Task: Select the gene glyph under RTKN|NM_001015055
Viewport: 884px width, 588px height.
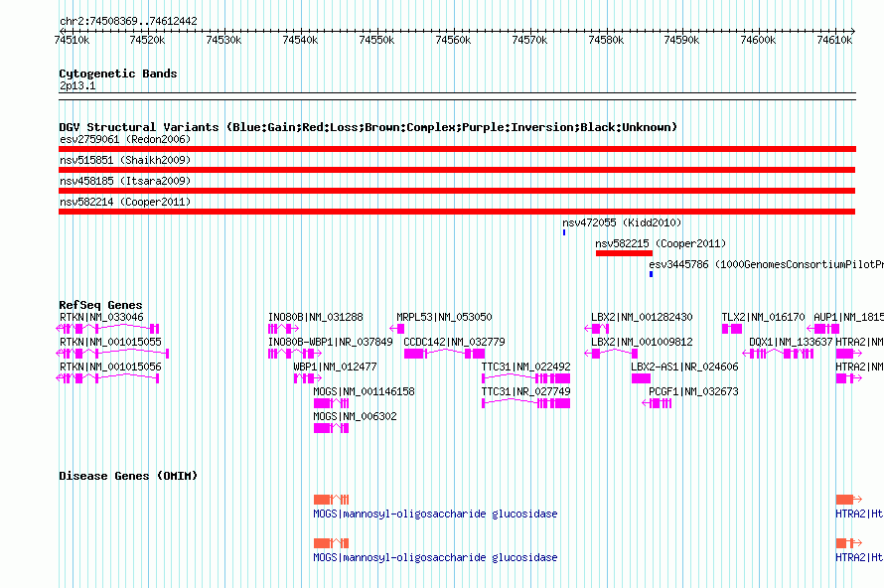Action: pos(113,354)
